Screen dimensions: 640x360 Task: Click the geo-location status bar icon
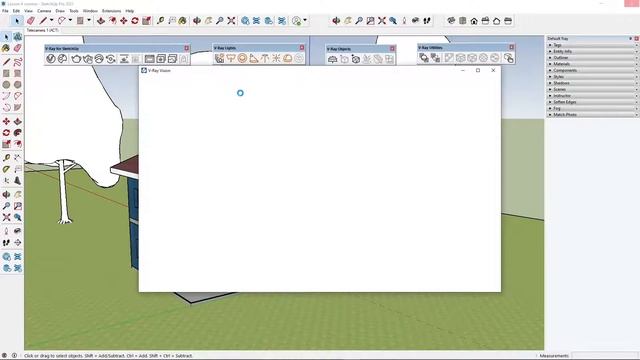click(x=4, y=356)
